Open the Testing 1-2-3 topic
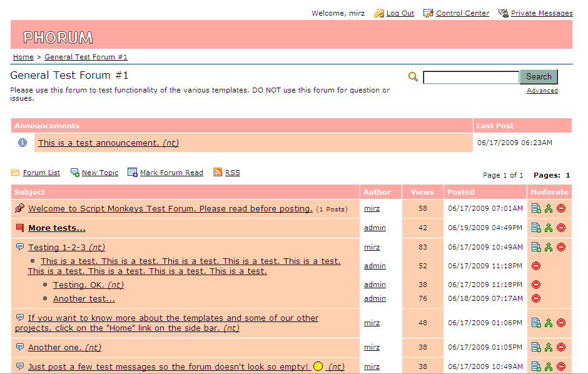The height and width of the screenshot is (374, 588). (66, 247)
